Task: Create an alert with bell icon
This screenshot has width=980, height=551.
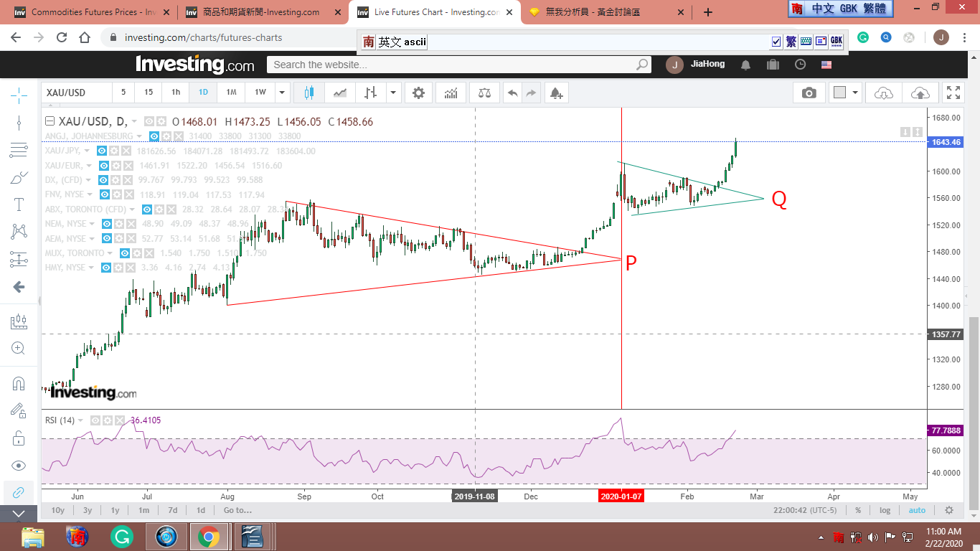Action: point(555,93)
